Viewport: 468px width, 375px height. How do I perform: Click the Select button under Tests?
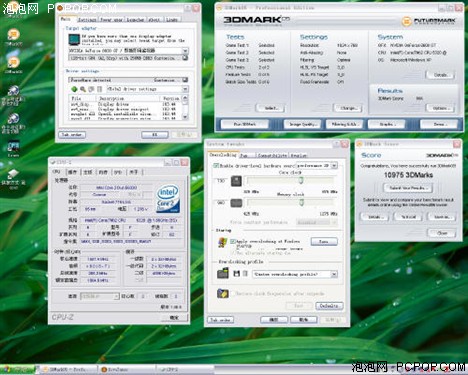pyautogui.click(x=271, y=108)
